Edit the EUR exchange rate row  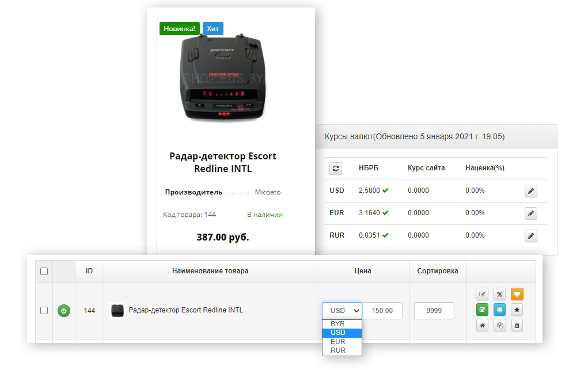(x=530, y=213)
